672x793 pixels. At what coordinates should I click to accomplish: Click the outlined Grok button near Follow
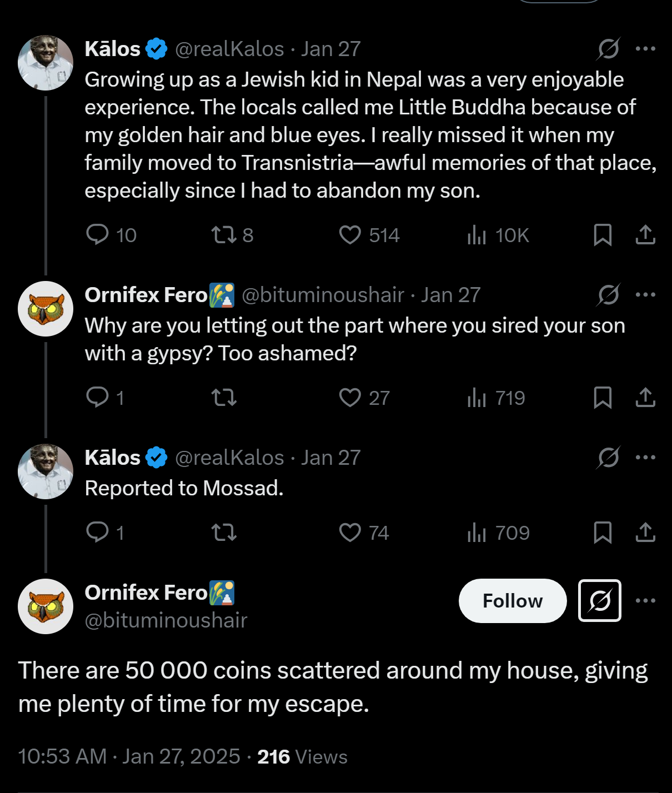600,600
